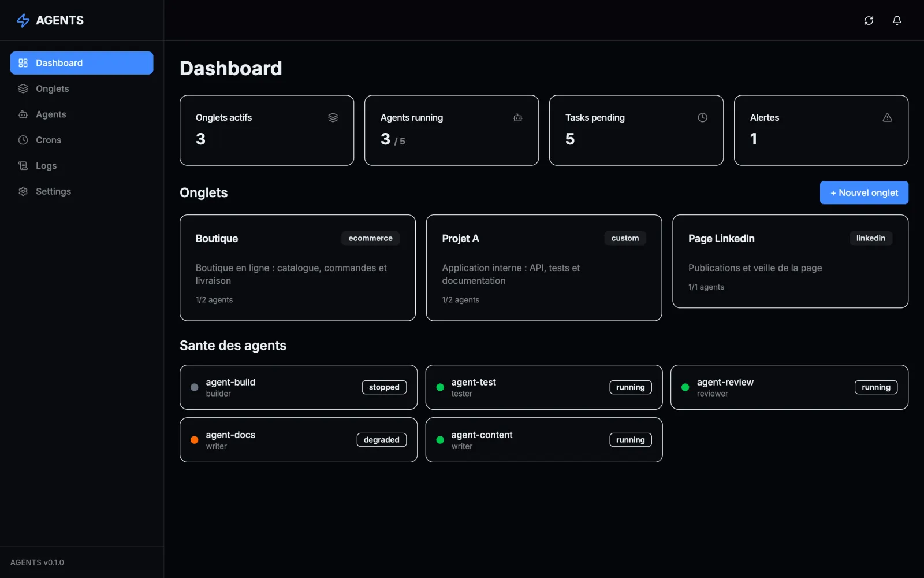Click green status dot of agent-content
The width and height of the screenshot is (924, 578).
(440, 440)
